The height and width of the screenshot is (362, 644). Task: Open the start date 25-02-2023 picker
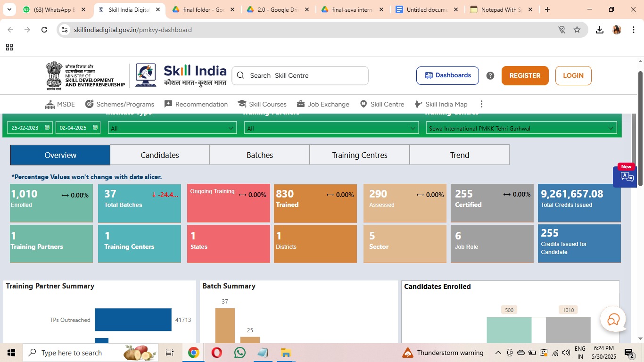(30, 128)
